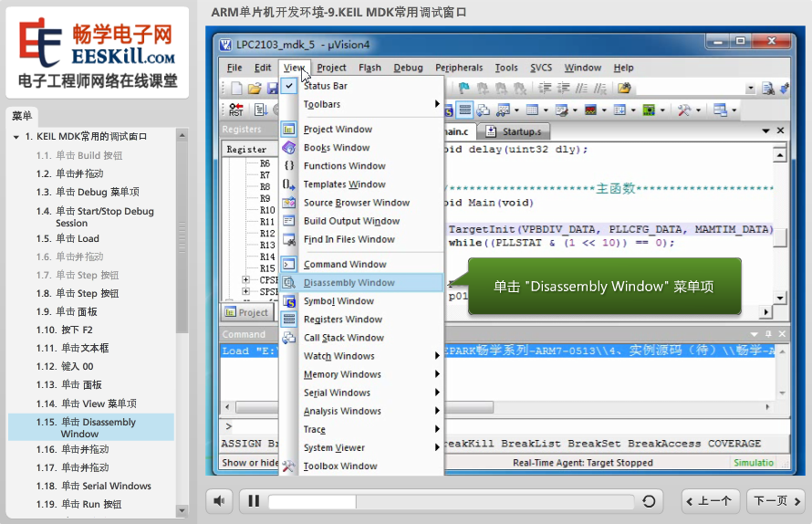Open the System Viewer submenu
This screenshot has width=812, height=524.
437,447
